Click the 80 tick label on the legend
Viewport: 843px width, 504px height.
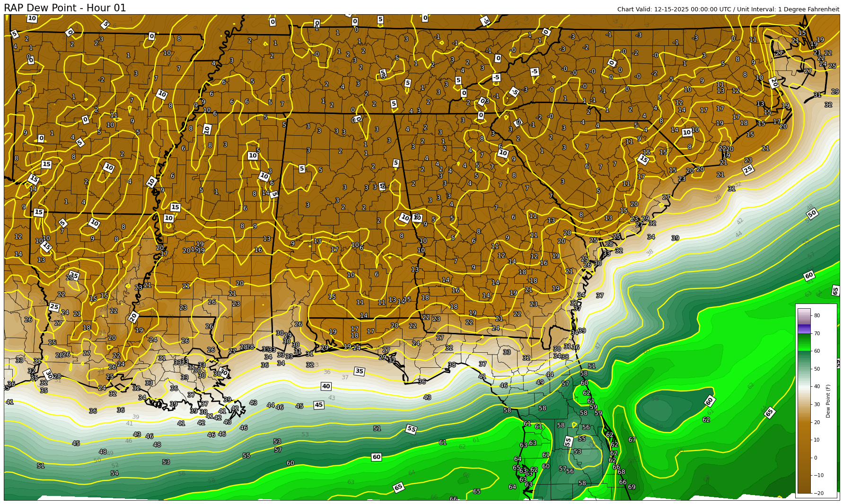817,316
